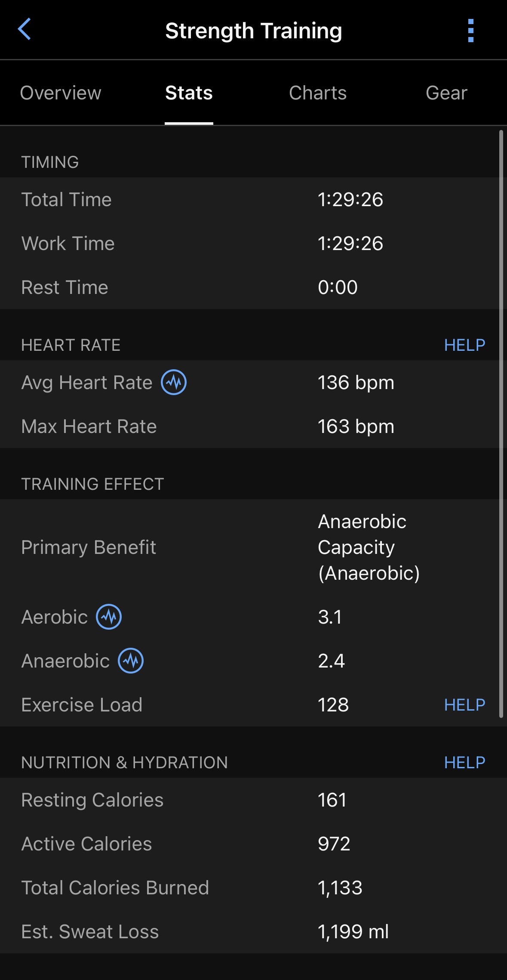
Task: Select the Max Heart Rate row
Action: coord(253,427)
